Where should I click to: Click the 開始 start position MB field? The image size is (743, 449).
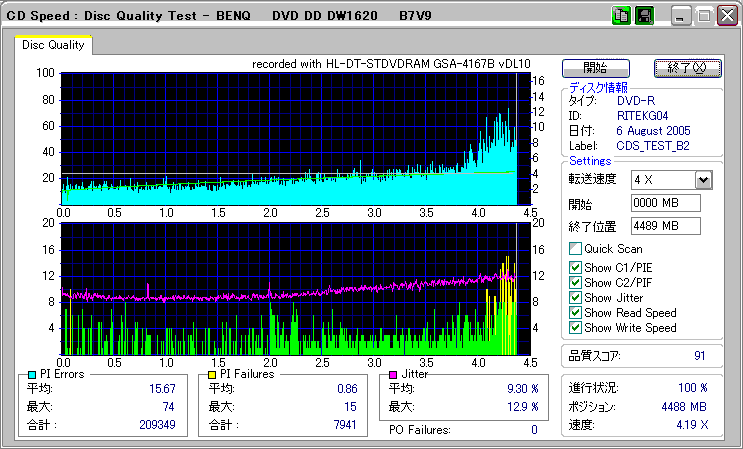665,203
